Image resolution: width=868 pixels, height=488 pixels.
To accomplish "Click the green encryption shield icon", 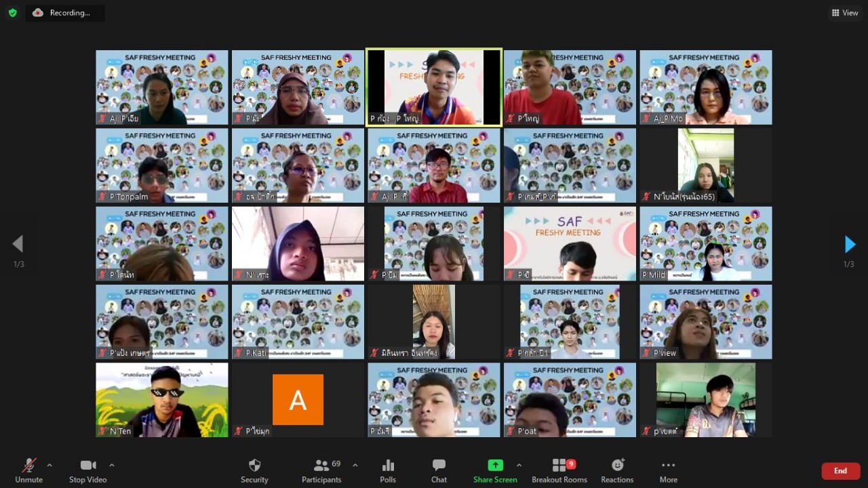I will tap(12, 13).
